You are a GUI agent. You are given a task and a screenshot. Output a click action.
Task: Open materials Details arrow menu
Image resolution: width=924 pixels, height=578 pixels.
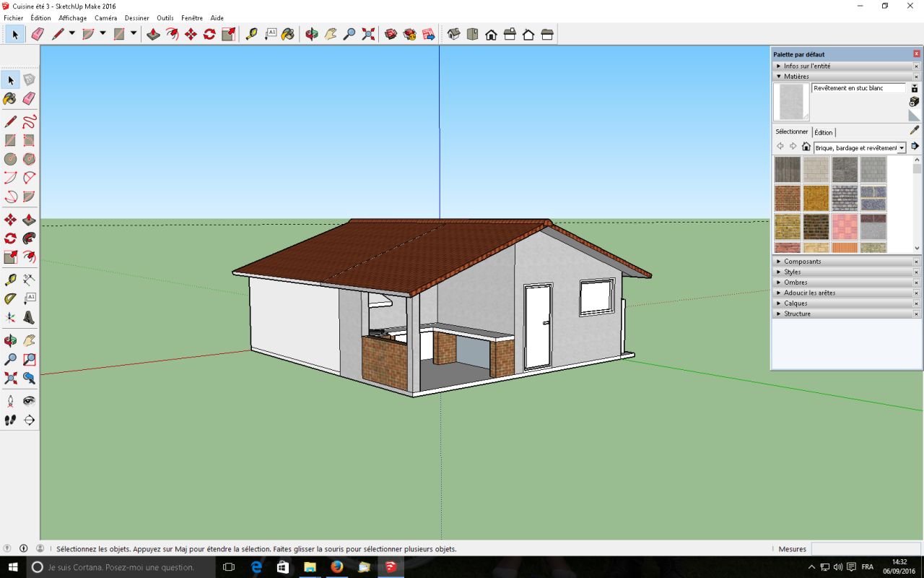tap(915, 147)
